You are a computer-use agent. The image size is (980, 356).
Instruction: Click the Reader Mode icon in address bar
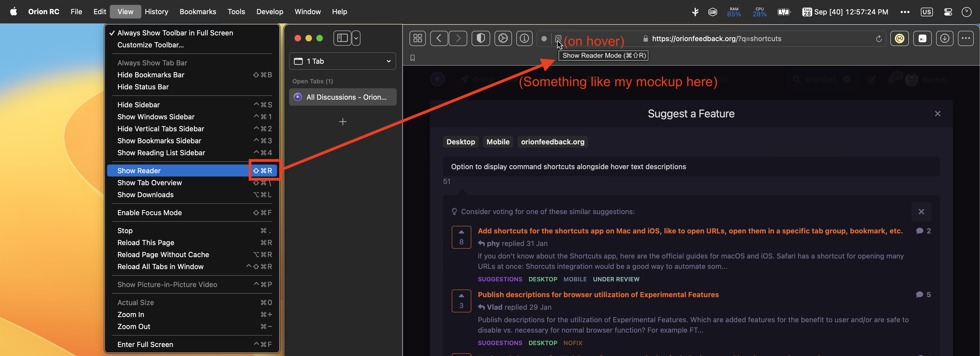coord(558,38)
